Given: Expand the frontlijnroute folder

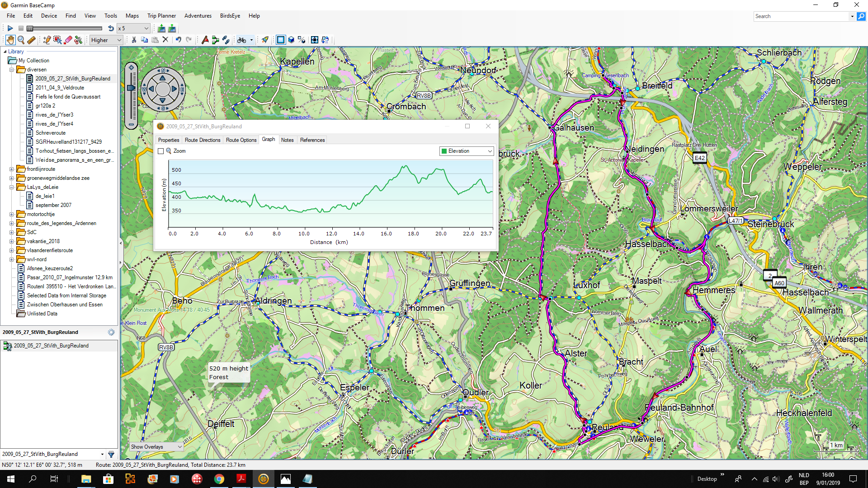Looking at the screenshot, I should [x=12, y=169].
